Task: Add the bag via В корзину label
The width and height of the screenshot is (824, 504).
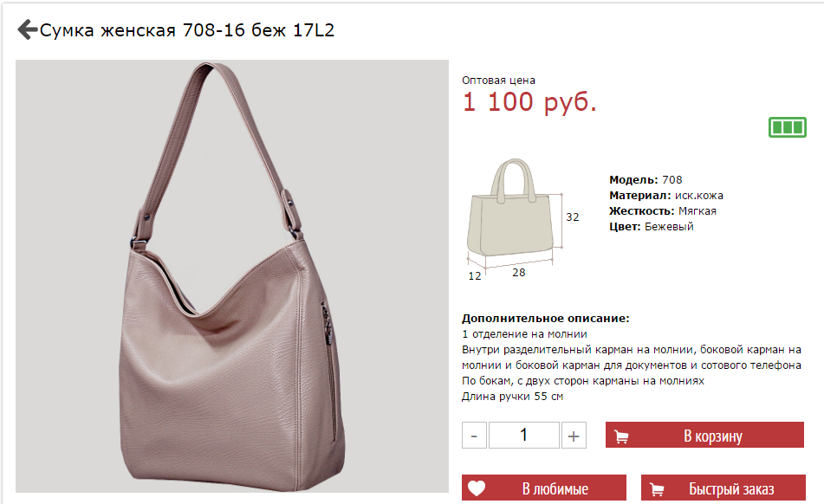Action: click(712, 436)
